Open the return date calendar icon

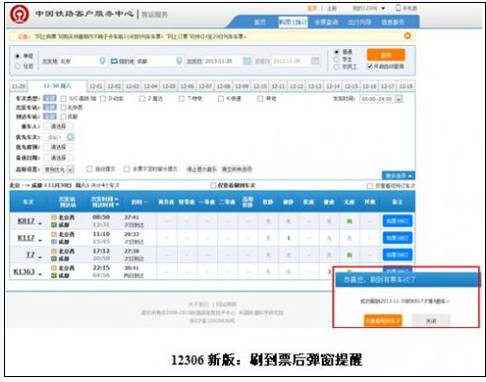tap(315, 61)
